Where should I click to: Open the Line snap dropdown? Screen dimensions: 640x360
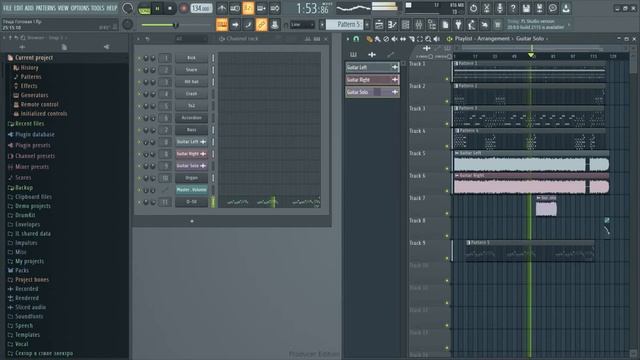point(302,25)
